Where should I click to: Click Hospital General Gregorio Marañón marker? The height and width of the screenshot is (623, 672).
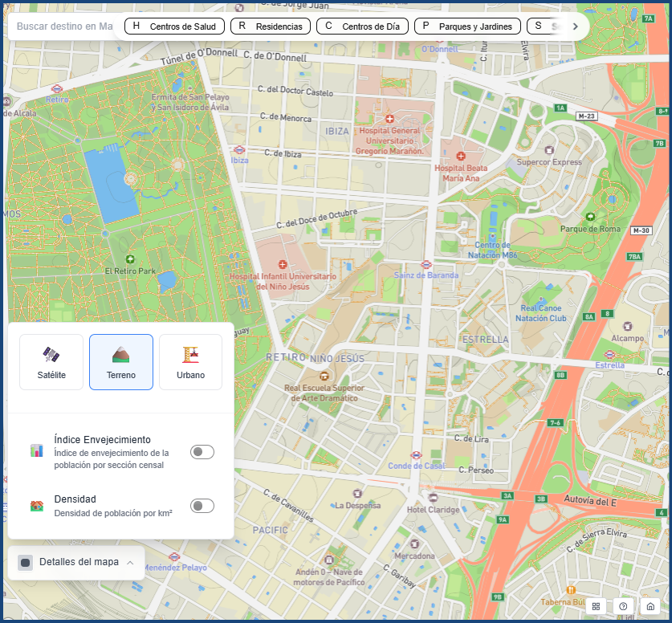click(389, 118)
